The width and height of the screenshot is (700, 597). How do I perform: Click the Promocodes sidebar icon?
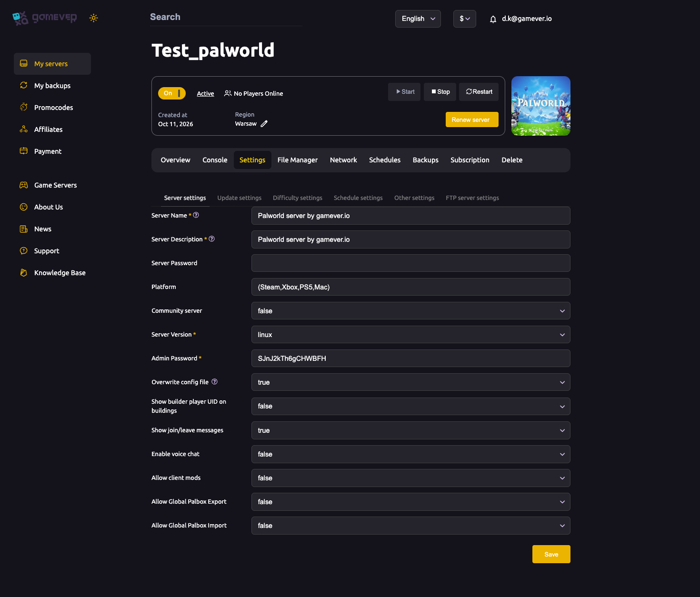click(24, 107)
